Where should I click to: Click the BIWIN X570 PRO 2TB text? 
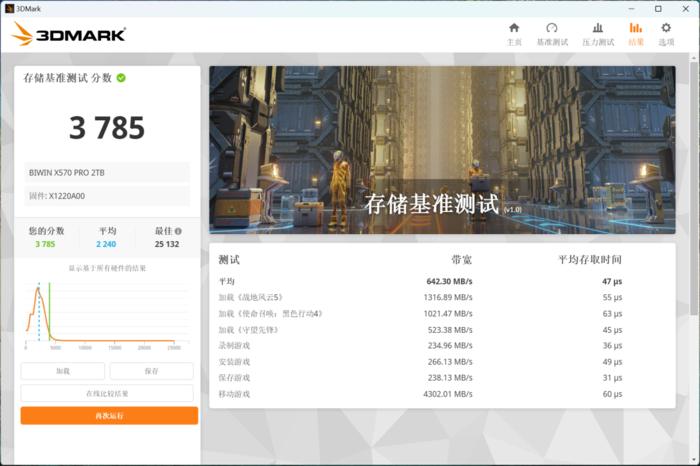[67, 173]
